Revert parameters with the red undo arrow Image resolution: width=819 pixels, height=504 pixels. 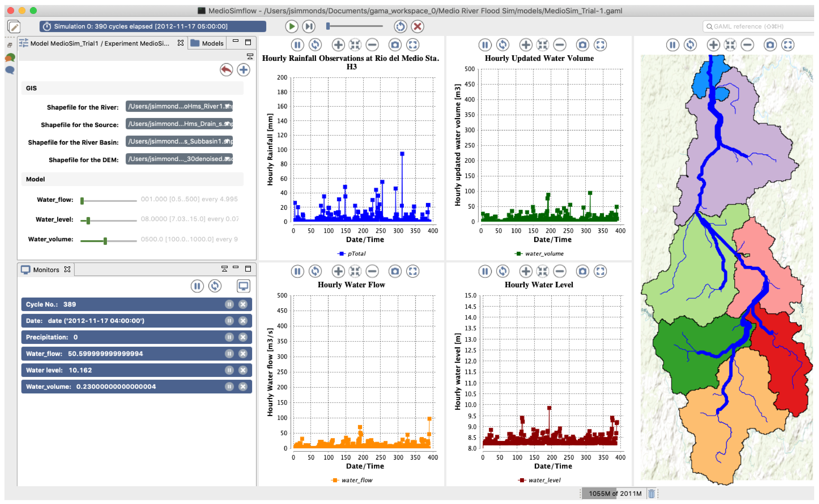(226, 70)
